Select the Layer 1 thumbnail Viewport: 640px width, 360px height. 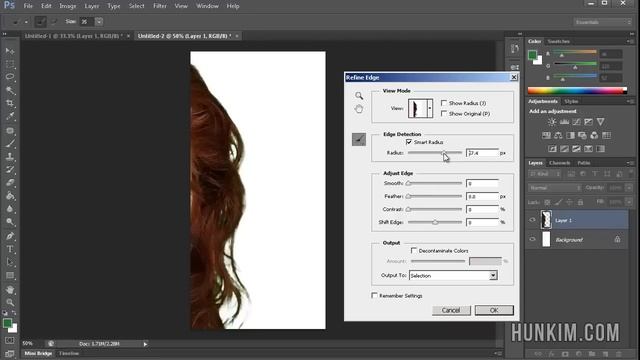point(546,220)
